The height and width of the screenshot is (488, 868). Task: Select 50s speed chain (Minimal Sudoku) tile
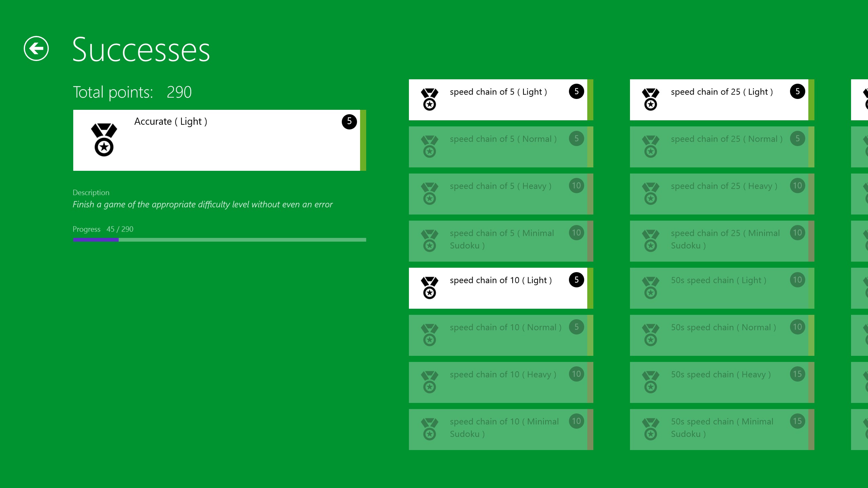click(x=719, y=429)
